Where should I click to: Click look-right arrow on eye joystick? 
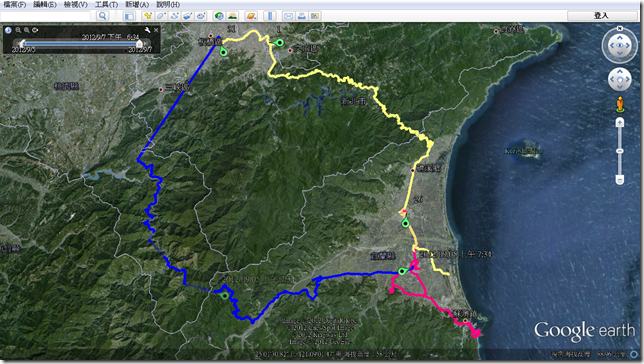(x=628, y=45)
